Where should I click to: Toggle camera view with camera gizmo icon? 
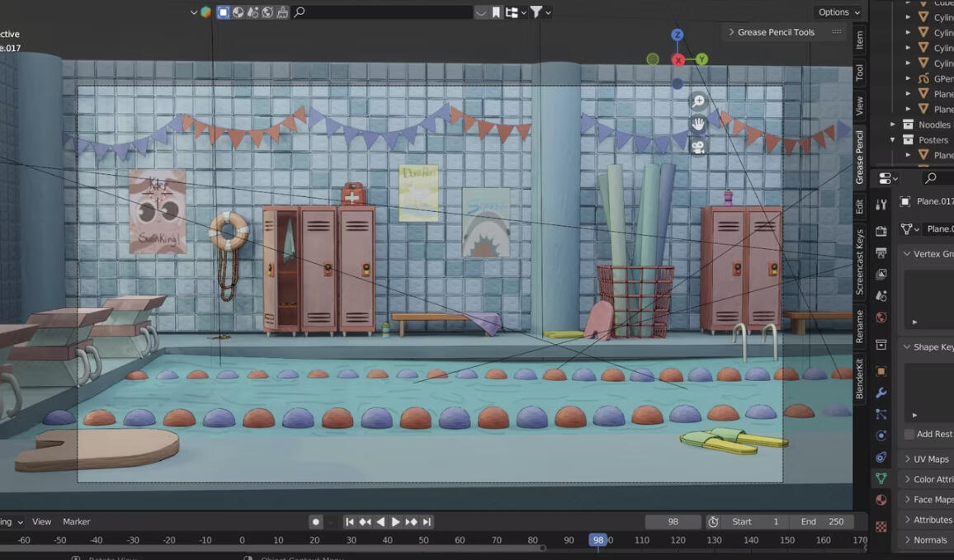698,147
